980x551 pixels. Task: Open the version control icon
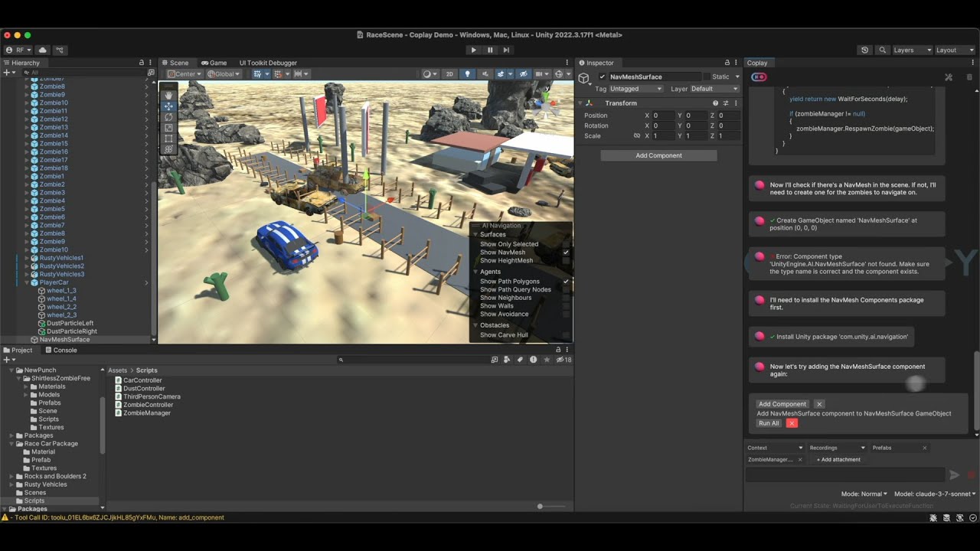(x=60, y=50)
